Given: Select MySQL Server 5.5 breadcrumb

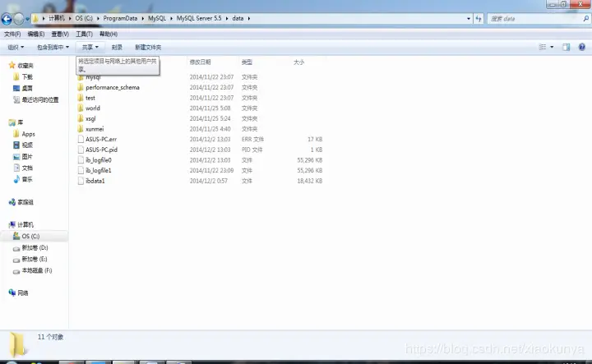Looking at the screenshot, I should [x=199, y=18].
